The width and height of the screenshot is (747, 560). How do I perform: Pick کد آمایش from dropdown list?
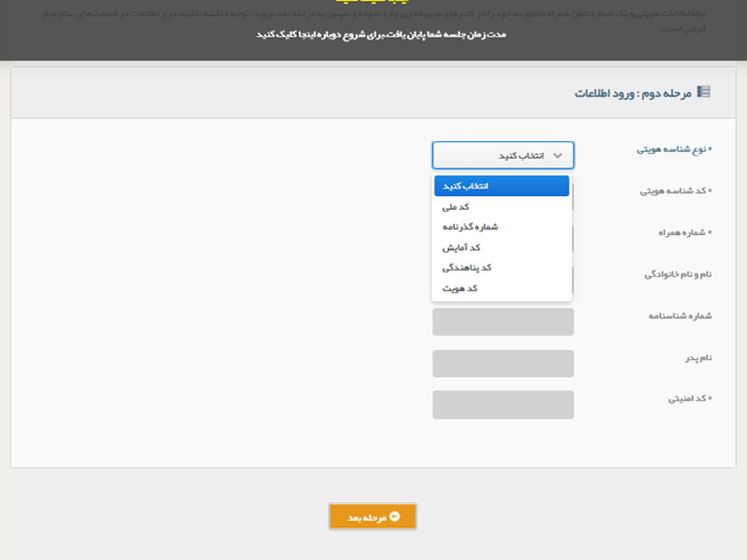click(501, 247)
